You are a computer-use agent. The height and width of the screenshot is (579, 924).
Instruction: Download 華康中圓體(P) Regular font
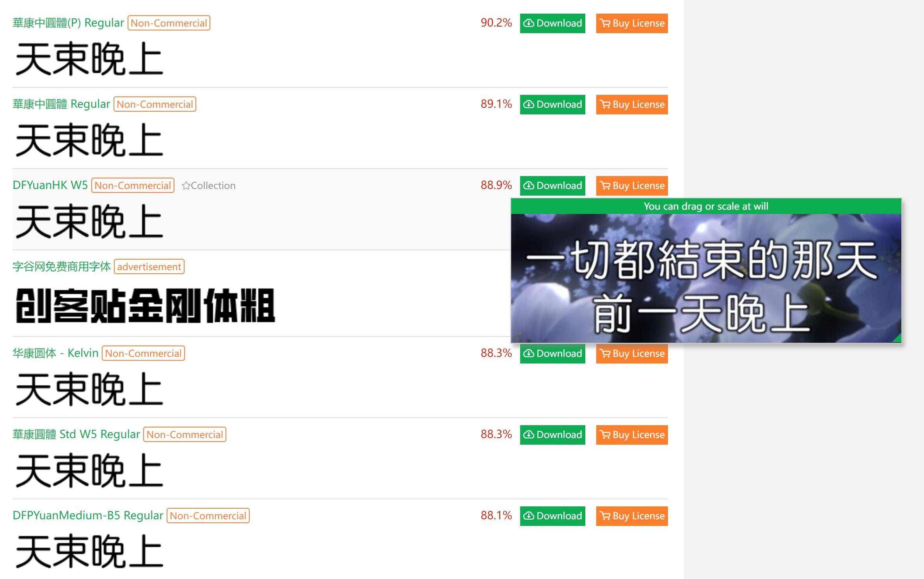[553, 23]
